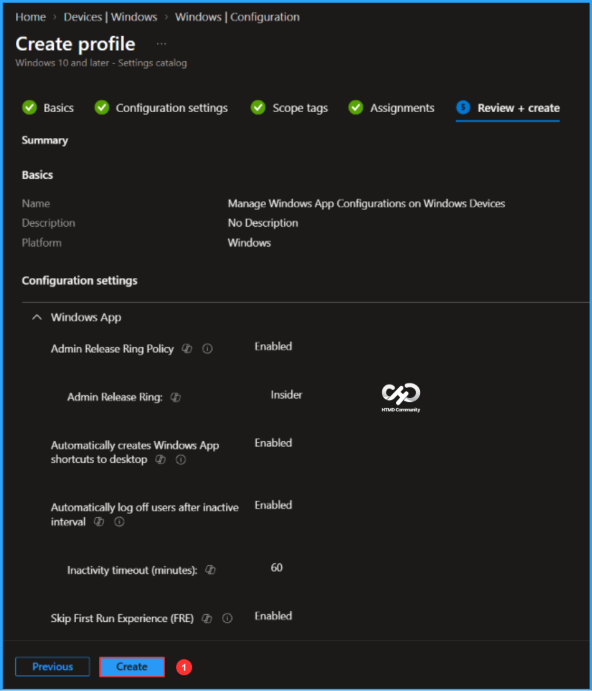Select the profile name value text
The width and height of the screenshot is (592, 691).
pyautogui.click(x=366, y=204)
